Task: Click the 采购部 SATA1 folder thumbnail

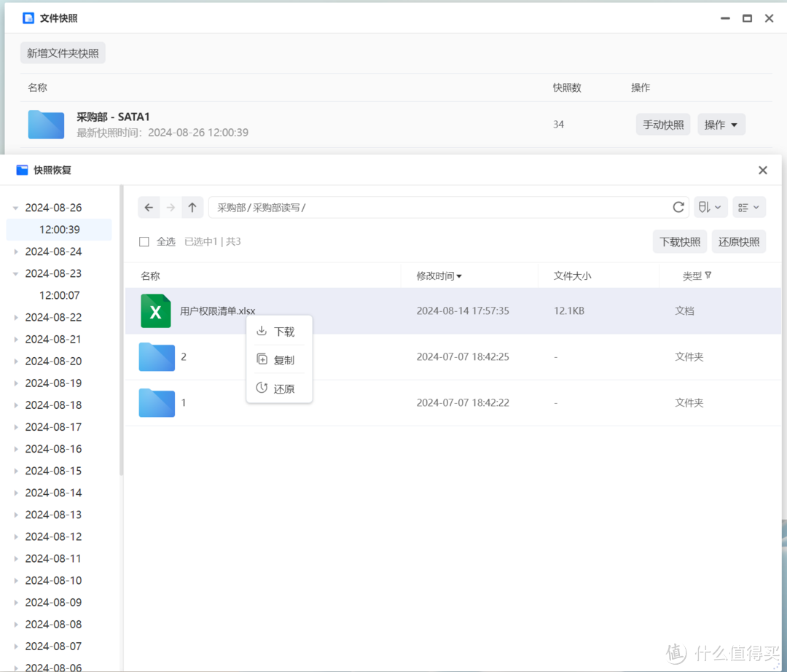Action: 46,124
